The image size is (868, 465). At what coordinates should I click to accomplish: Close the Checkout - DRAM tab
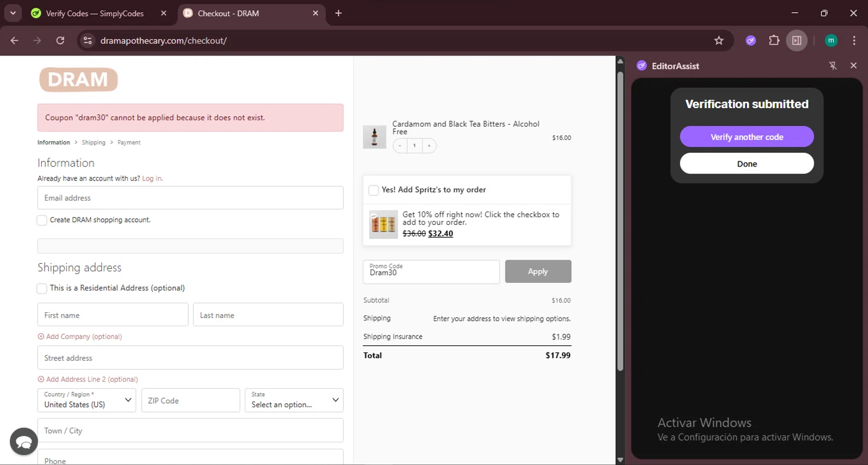pyautogui.click(x=315, y=13)
